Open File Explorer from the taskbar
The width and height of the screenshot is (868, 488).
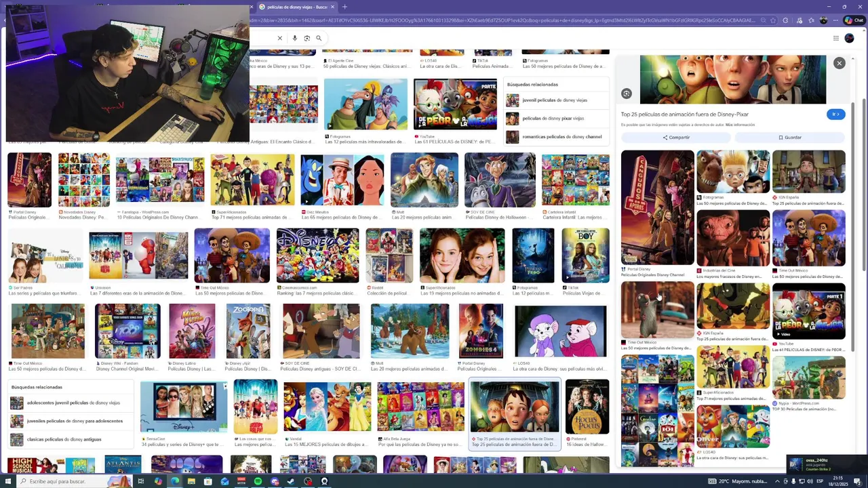191,481
